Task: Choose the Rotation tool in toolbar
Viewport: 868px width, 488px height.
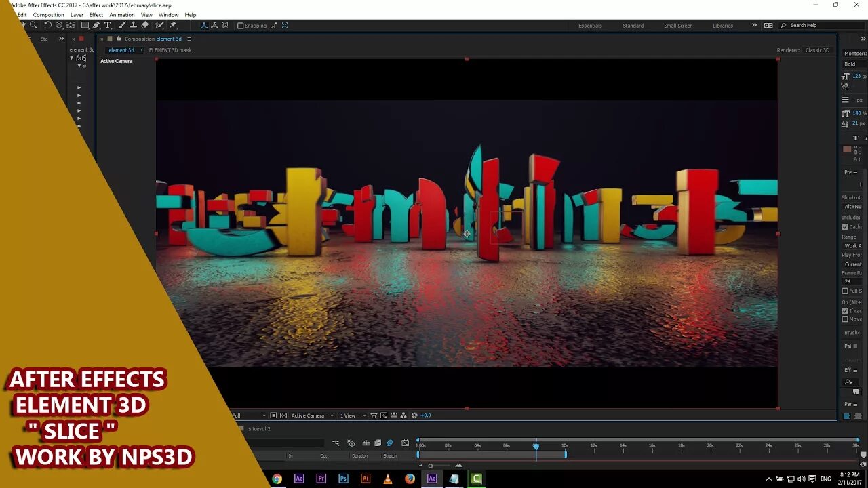Action: (x=47, y=25)
